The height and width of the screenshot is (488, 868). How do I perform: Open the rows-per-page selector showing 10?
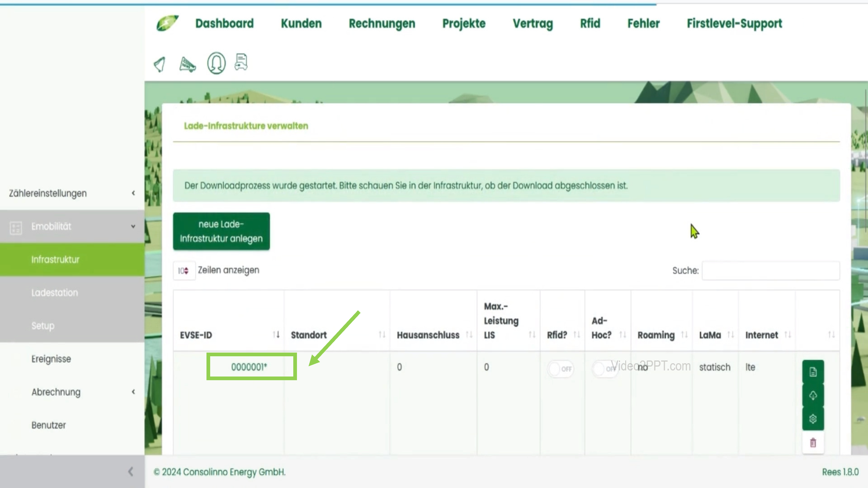pyautogui.click(x=184, y=271)
